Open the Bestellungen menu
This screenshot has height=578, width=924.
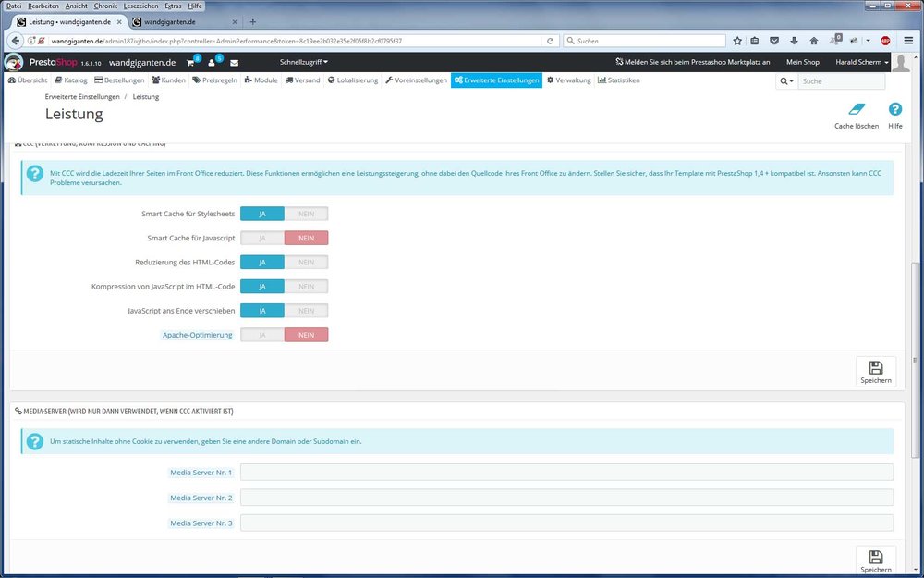[119, 80]
